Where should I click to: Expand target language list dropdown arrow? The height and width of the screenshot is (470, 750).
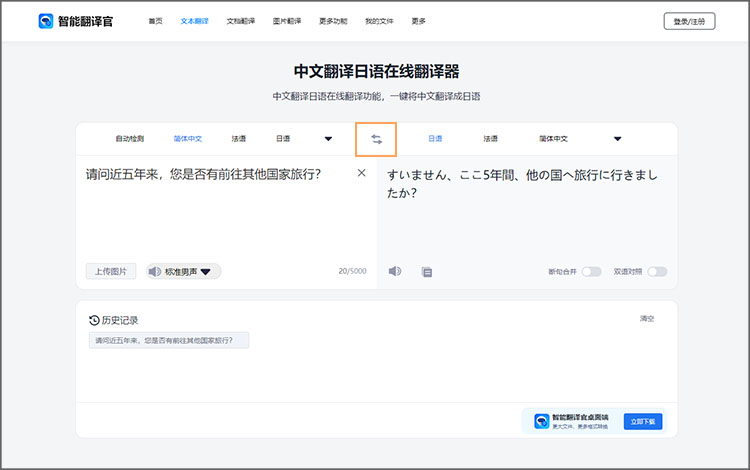(617, 139)
